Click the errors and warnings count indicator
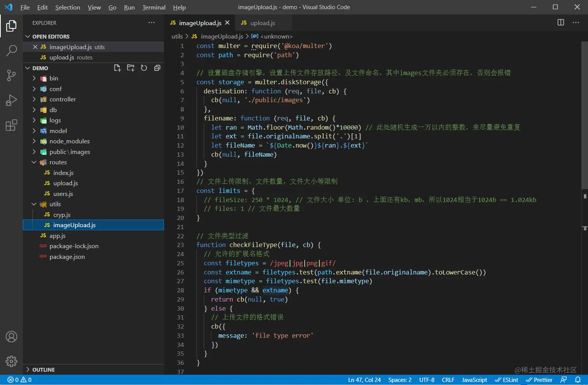Screen dimensions: 588x385 point(19,380)
